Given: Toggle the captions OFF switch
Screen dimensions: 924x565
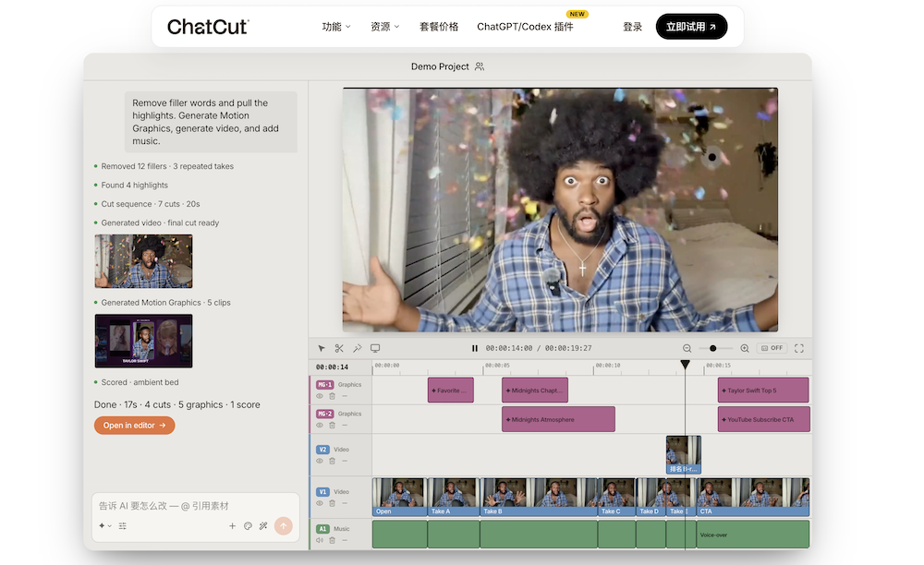Looking at the screenshot, I should tap(772, 348).
